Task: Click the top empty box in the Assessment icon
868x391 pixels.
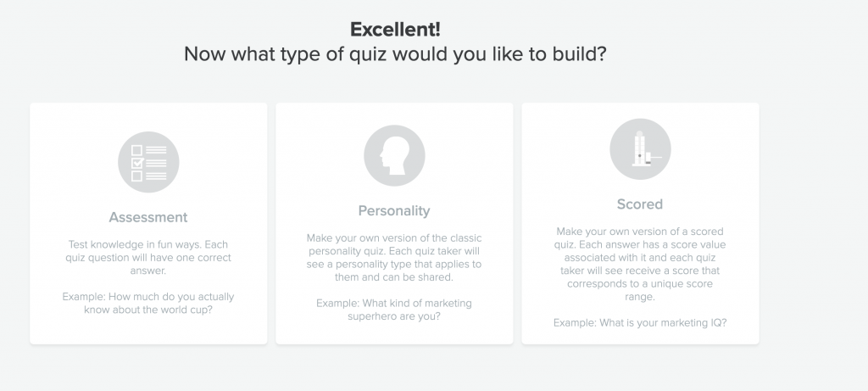Action: 136,150
